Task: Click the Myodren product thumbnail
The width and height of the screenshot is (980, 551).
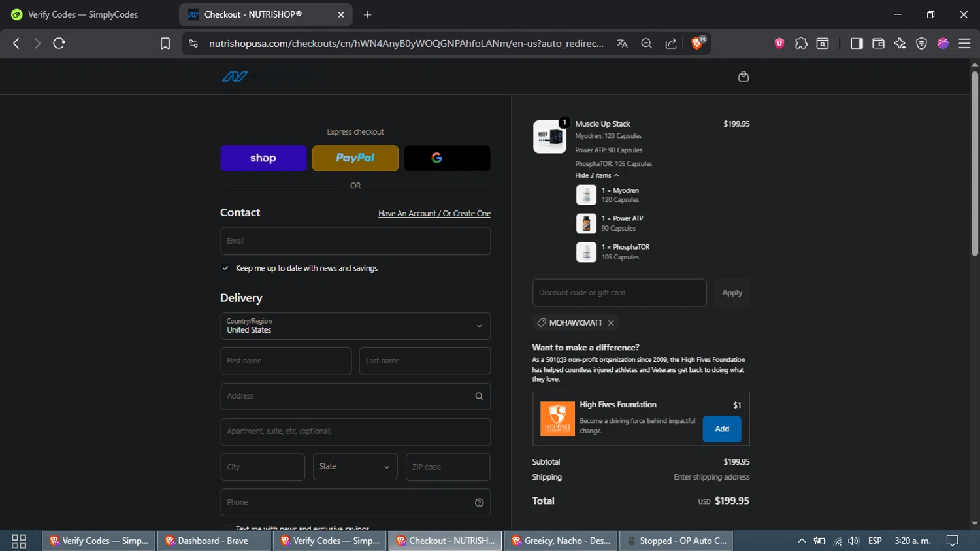Action: coord(586,195)
